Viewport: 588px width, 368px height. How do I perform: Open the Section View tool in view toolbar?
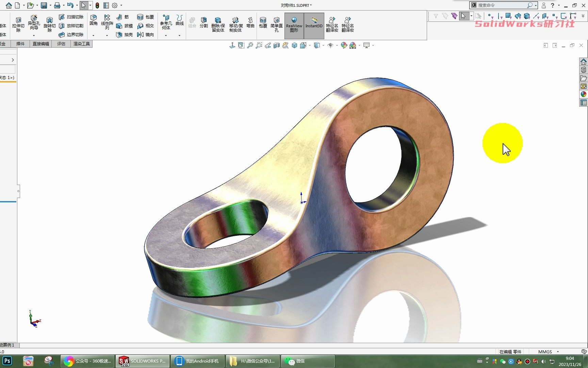[277, 45]
